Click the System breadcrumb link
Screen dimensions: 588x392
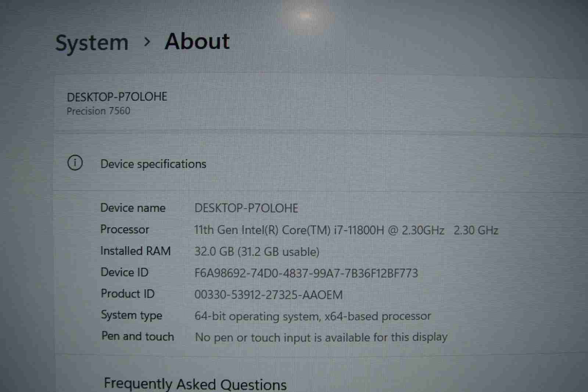click(x=92, y=43)
